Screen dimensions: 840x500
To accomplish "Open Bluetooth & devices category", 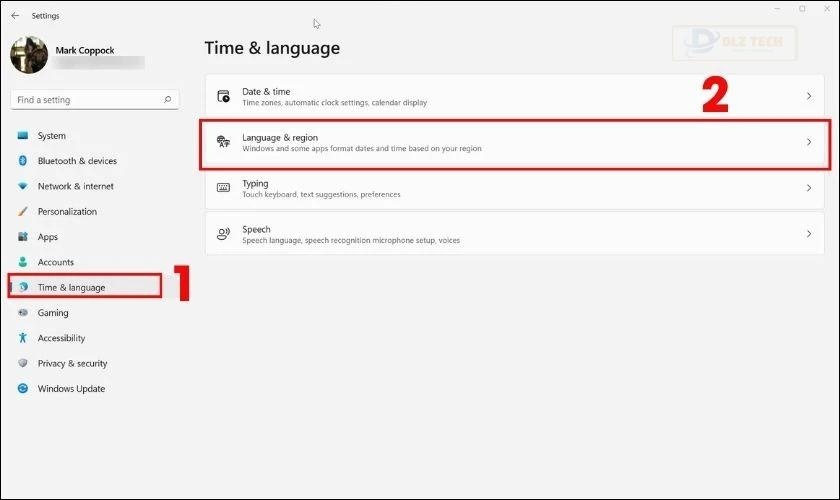I will click(x=77, y=161).
